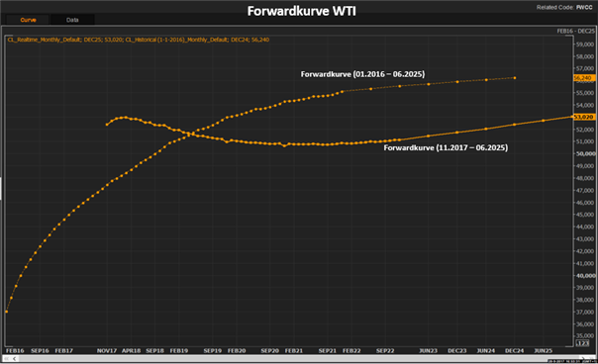Click the scroll-to-start double arrow icon

tap(6, 359)
